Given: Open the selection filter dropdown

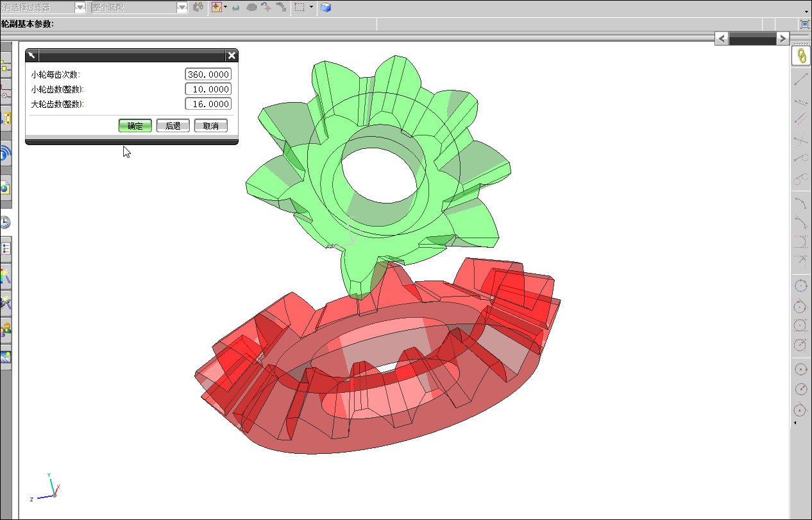Looking at the screenshot, I should click(x=80, y=7).
